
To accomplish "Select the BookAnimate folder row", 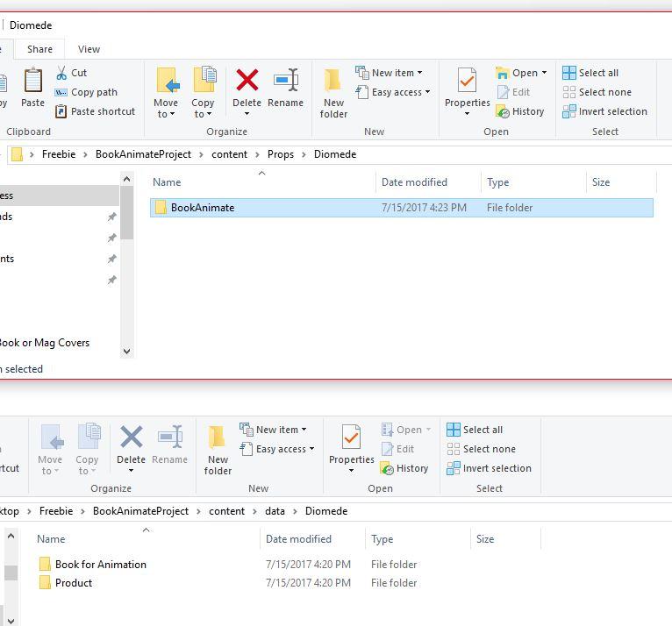I will (402, 208).
